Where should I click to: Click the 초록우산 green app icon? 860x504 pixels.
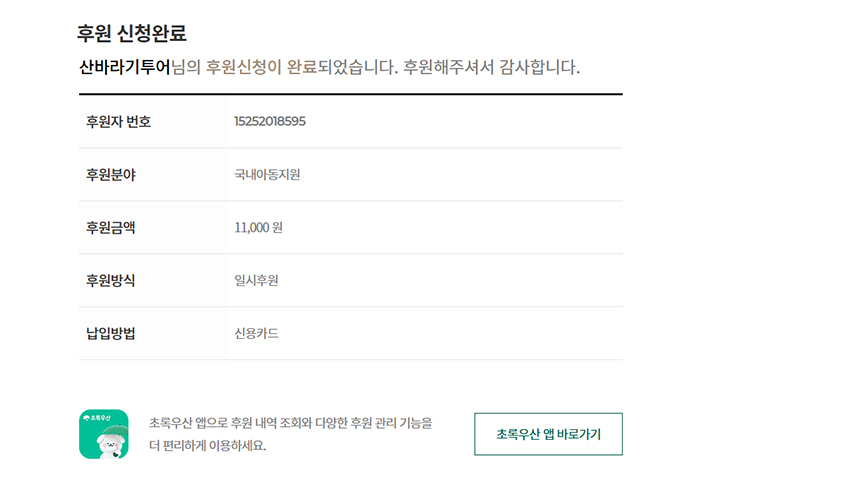pyautogui.click(x=104, y=434)
